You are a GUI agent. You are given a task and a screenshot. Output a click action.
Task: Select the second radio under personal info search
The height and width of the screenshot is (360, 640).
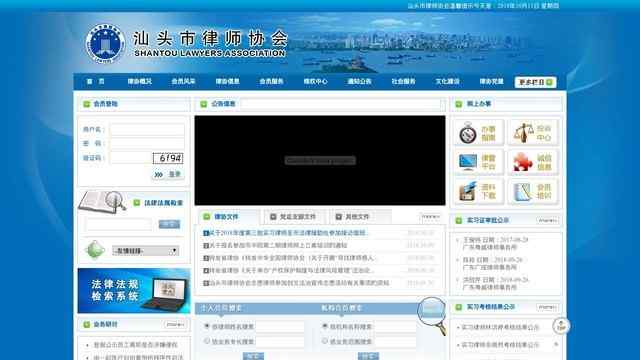(x=207, y=341)
